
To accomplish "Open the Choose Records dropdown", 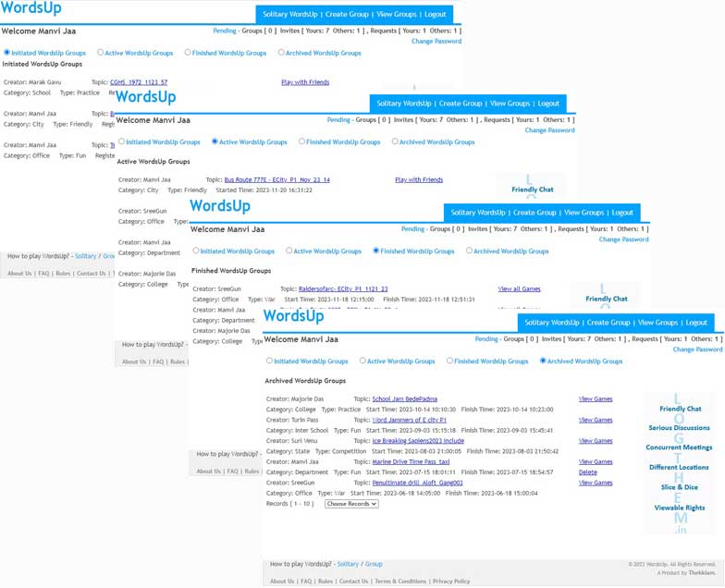I will pyautogui.click(x=351, y=504).
